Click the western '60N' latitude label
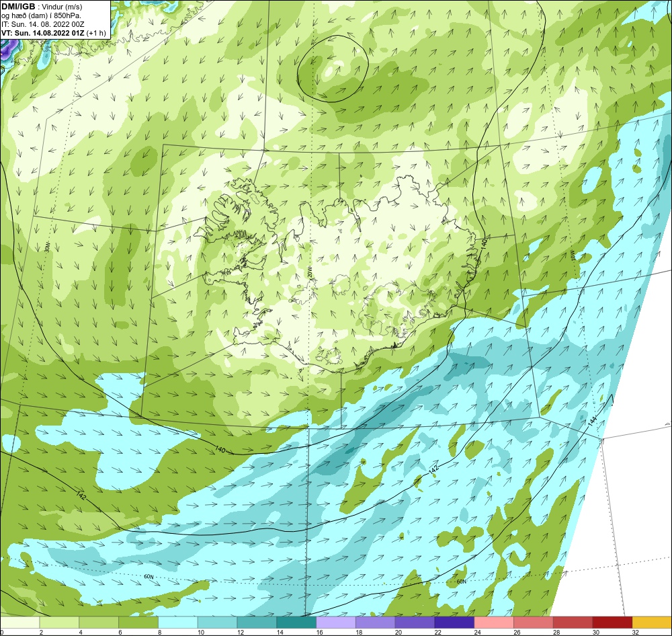672x636 pixels. point(149,576)
